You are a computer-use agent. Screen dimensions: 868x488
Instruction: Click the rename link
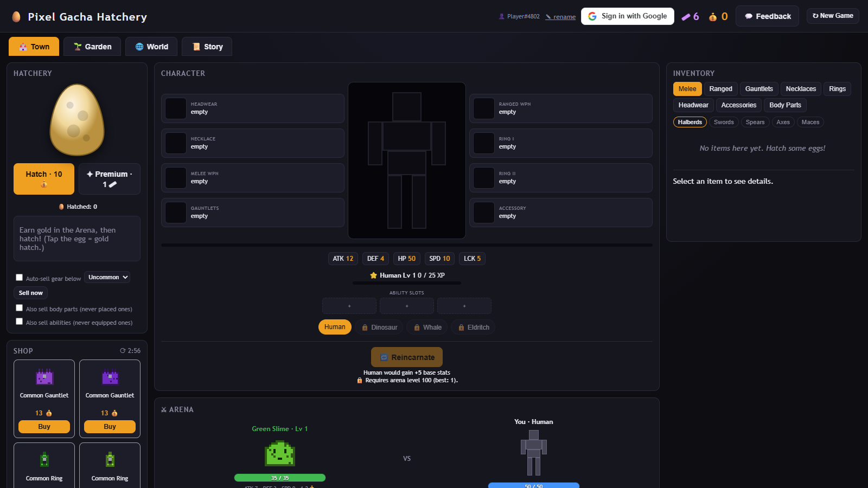(560, 17)
